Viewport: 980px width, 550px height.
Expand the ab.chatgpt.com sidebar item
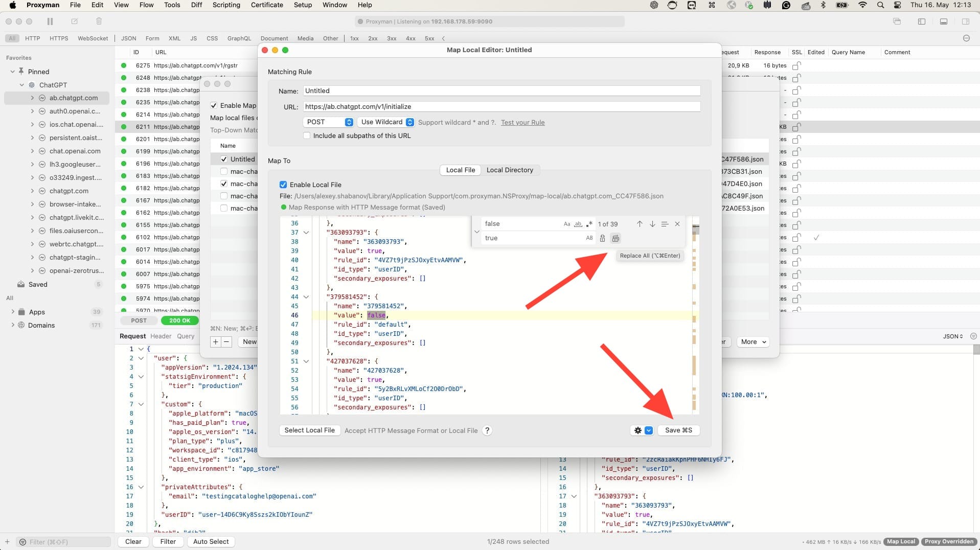click(x=32, y=98)
